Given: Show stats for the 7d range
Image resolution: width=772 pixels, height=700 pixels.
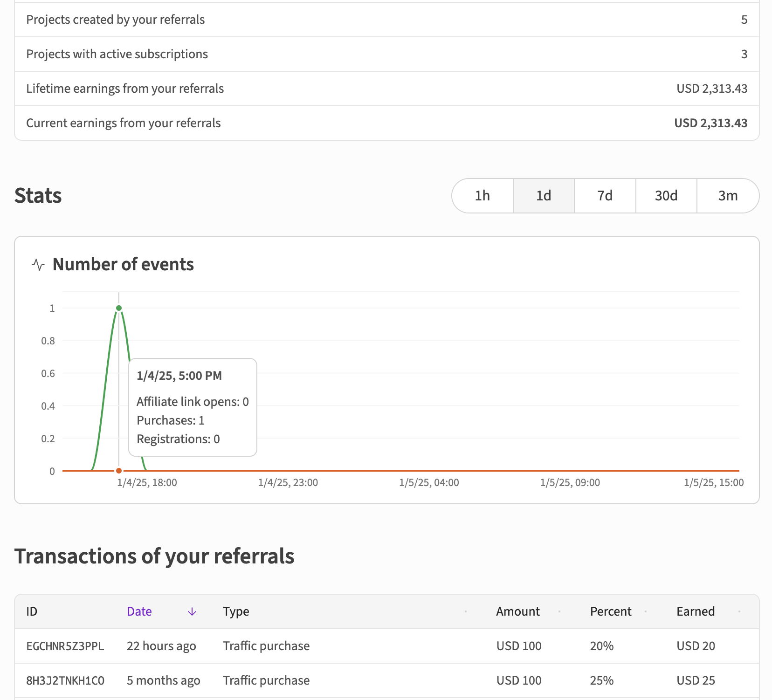Looking at the screenshot, I should point(605,196).
